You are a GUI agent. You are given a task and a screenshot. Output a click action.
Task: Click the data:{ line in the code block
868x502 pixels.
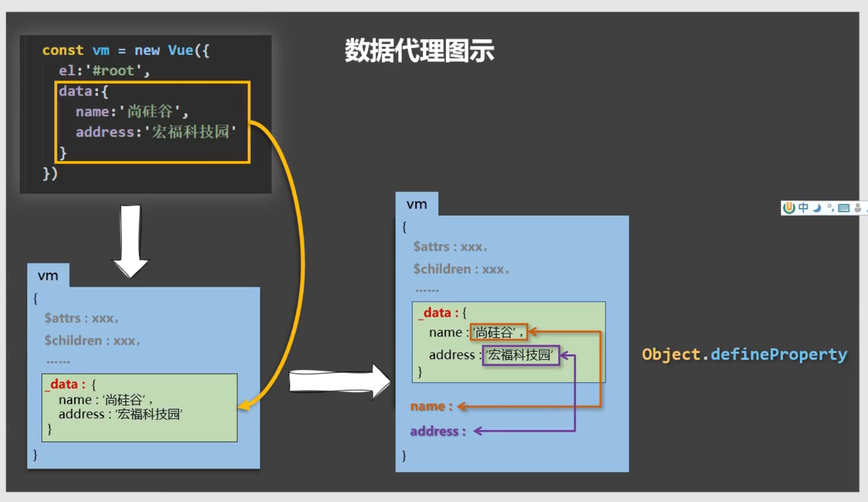coord(83,91)
